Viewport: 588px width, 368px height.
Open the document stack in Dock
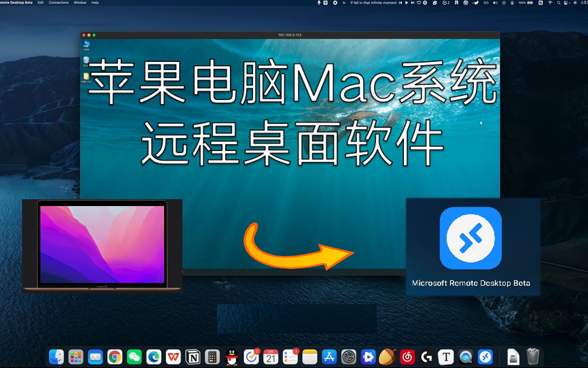[x=513, y=357]
